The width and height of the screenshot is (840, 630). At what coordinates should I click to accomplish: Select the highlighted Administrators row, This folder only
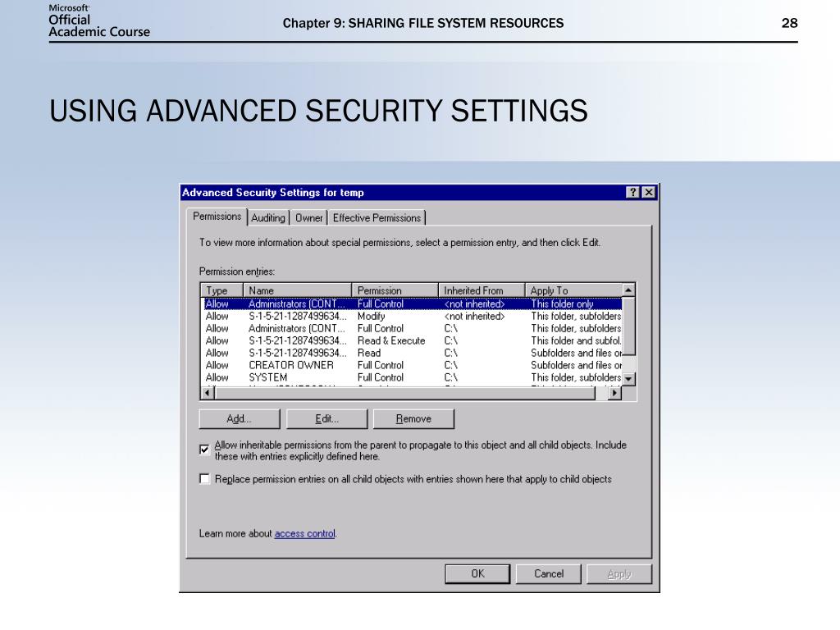pos(412,304)
